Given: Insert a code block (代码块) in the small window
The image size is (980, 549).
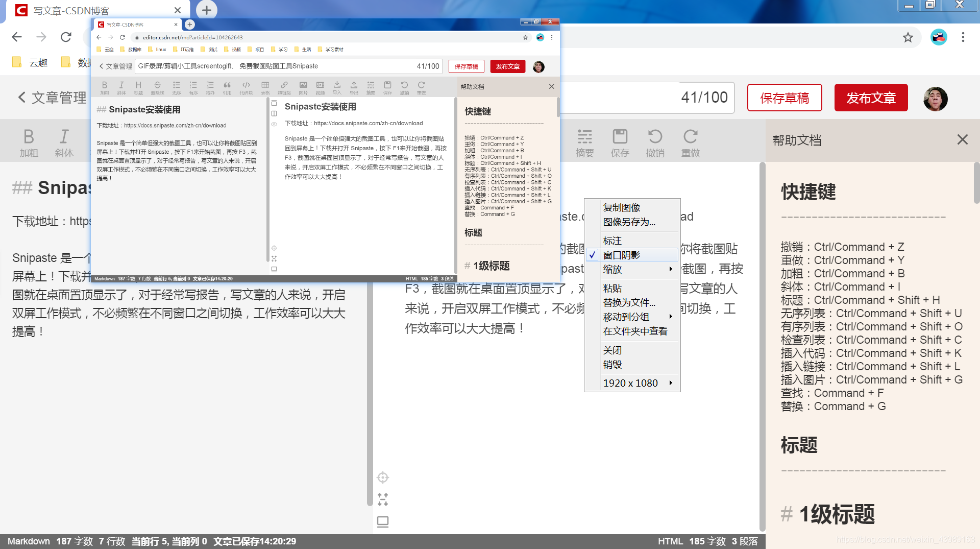Looking at the screenshot, I should [246, 87].
